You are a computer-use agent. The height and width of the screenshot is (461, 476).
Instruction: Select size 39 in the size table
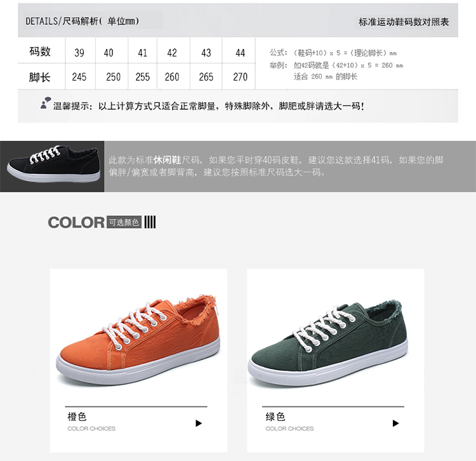tap(79, 53)
